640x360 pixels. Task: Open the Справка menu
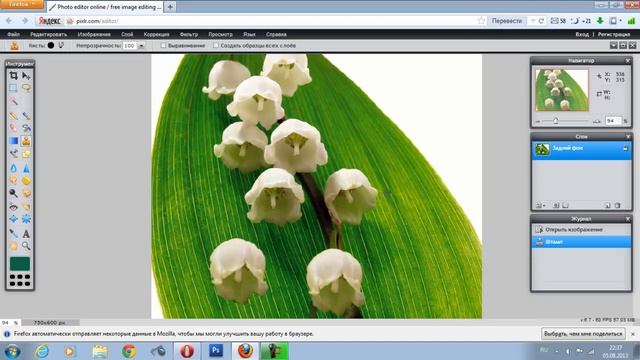click(276, 34)
